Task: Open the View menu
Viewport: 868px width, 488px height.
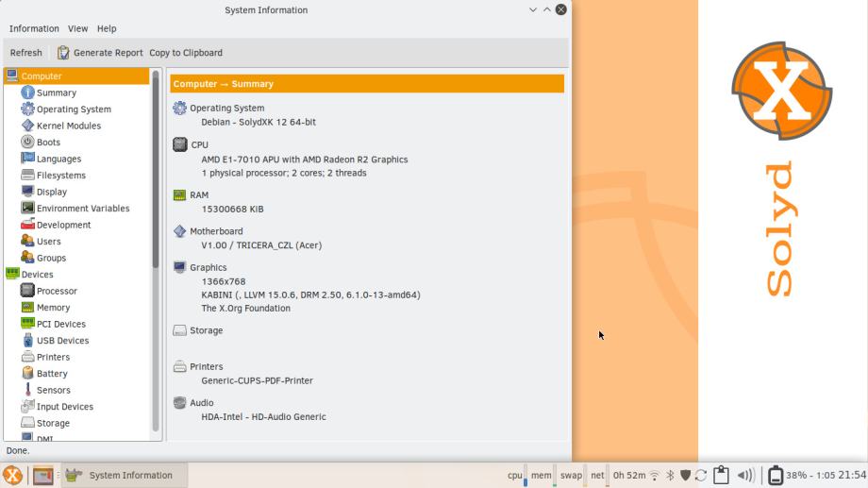Action: 77,28
